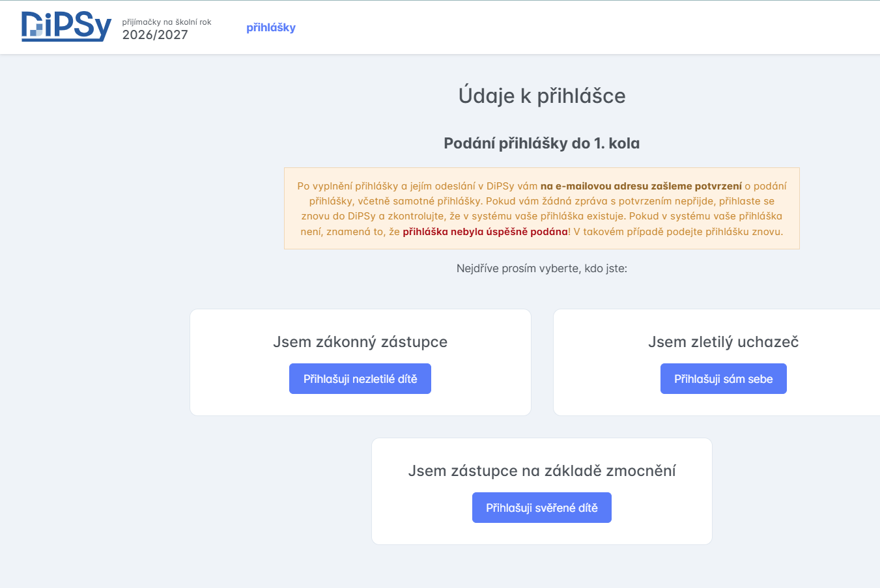Image resolution: width=880 pixels, height=588 pixels.
Task: Click the Jsem zákonný zástupce card title
Action: [360, 342]
